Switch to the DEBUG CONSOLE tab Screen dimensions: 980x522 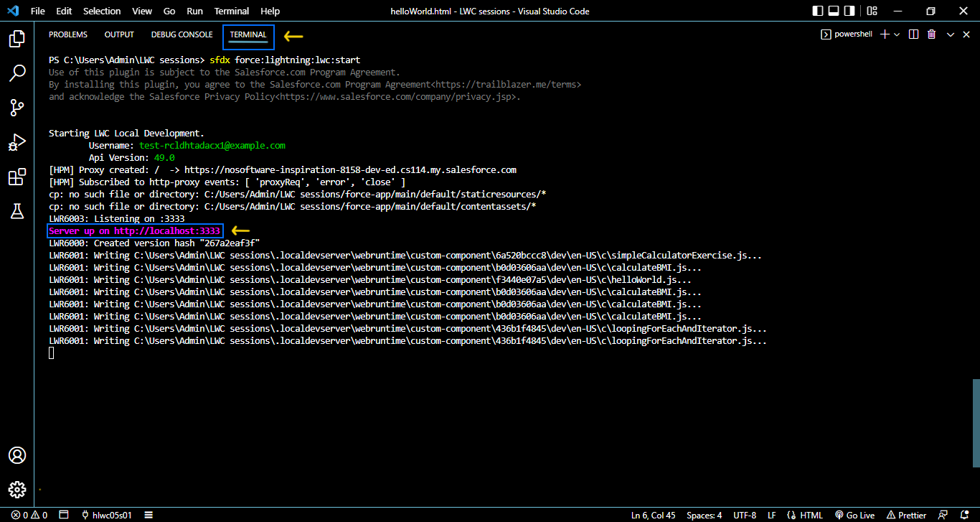182,34
